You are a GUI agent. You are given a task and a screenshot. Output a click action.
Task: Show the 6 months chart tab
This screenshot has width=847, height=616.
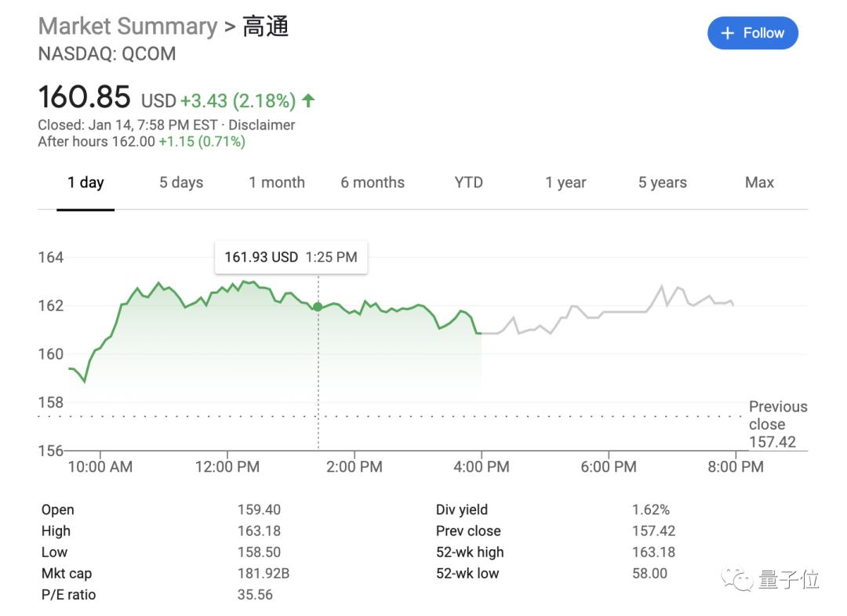373,183
